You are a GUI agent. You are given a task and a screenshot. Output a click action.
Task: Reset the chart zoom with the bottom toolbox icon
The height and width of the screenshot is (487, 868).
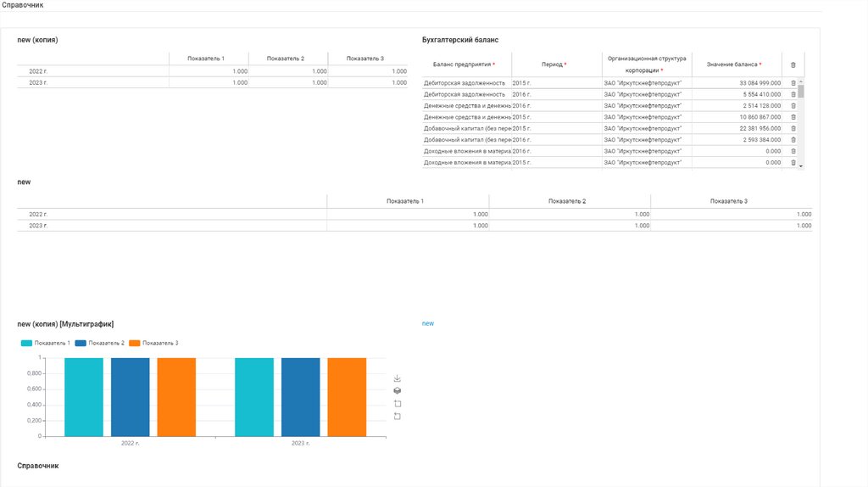click(397, 416)
